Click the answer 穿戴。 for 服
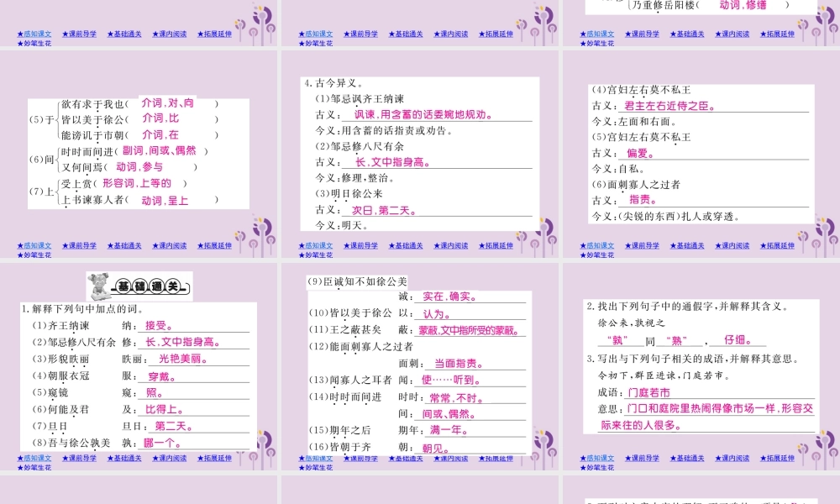Viewport: 840px width, 504px height. [162, 377]
